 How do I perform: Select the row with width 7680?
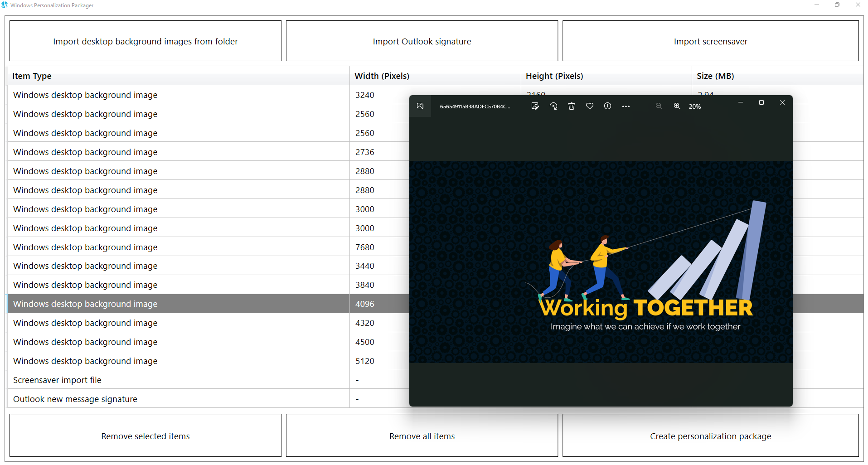[x=209, y=247]
